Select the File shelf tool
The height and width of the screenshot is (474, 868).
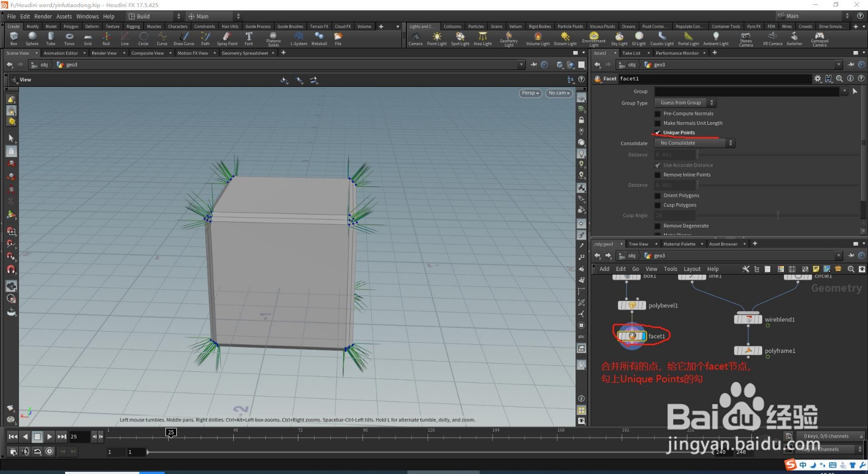tap(338, 39)
